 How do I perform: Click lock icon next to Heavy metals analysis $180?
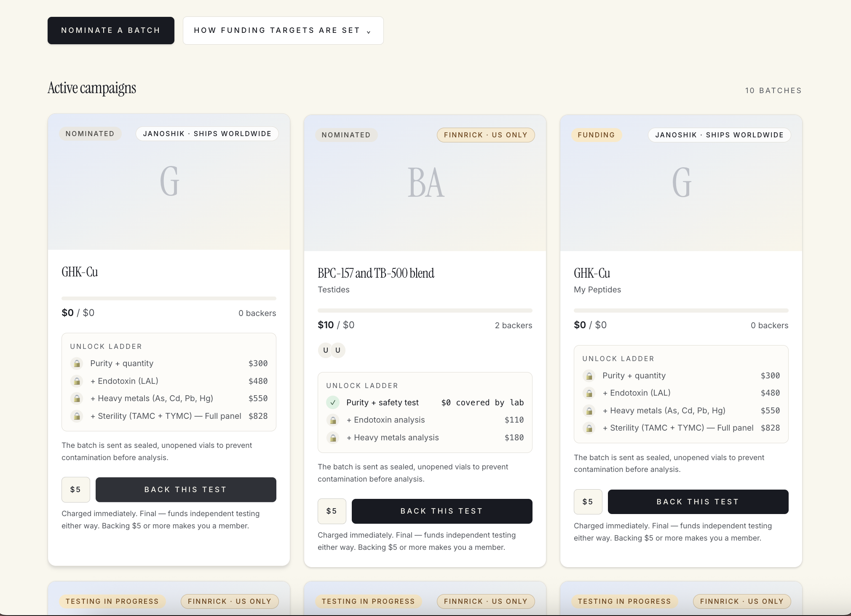point(333,438)
